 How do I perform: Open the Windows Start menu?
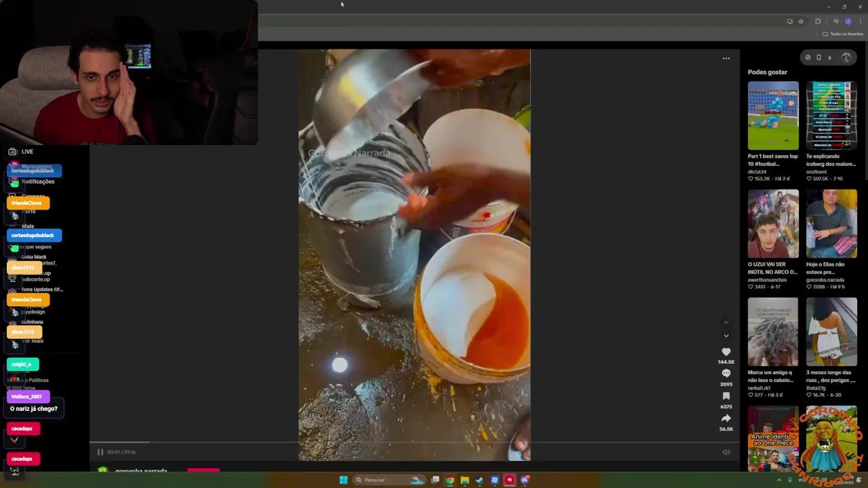coord(343,480)
